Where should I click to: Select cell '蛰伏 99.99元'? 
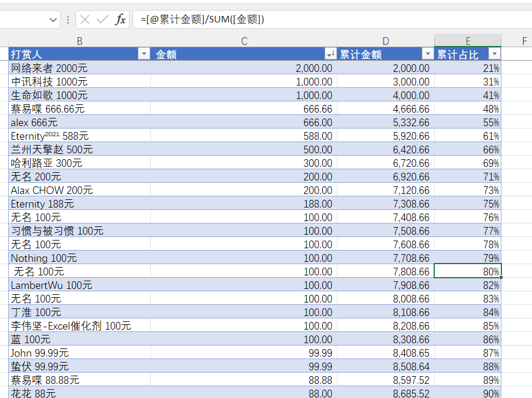click(x=80, y=366)
